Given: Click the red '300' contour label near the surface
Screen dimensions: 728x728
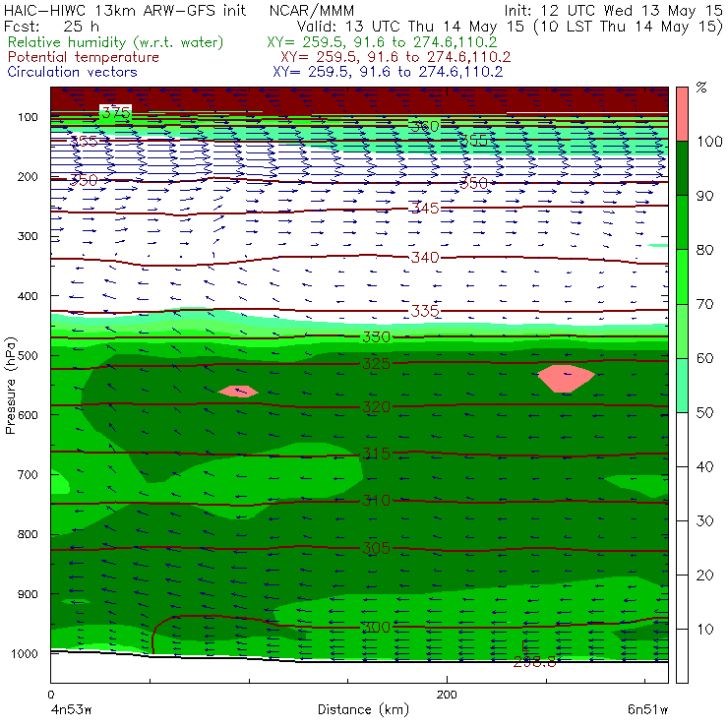Looking at the screenshot, I should [376, 628].
